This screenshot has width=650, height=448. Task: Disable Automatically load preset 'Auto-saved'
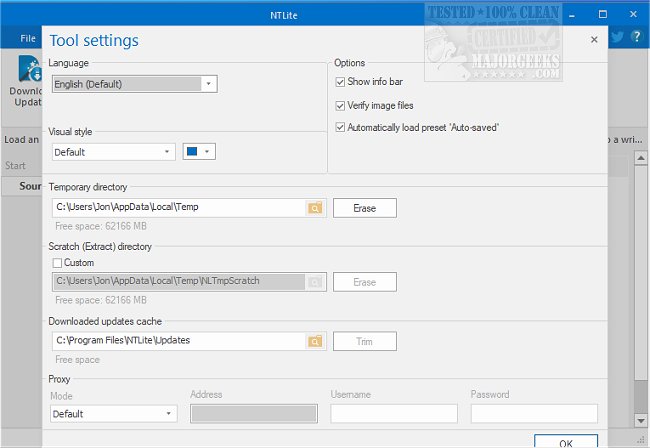tap(341, 127)
